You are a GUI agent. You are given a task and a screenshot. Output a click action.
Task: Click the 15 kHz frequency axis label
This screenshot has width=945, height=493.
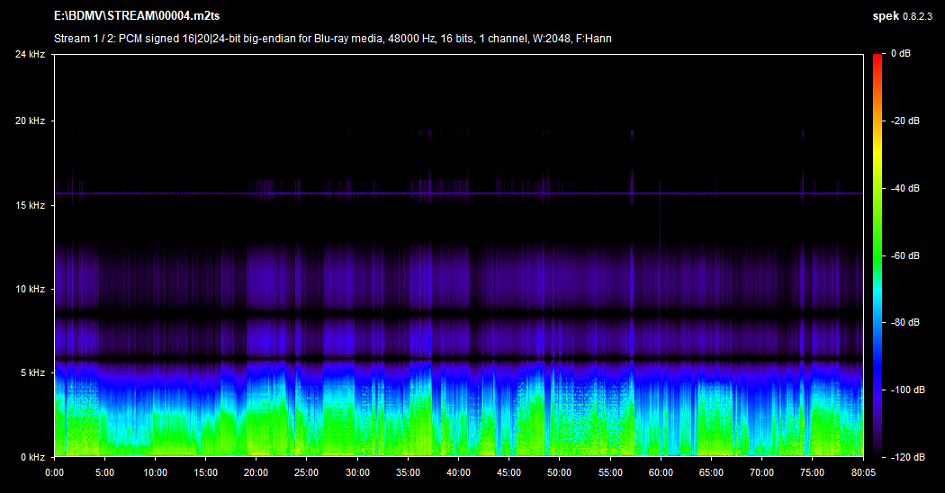29,204
